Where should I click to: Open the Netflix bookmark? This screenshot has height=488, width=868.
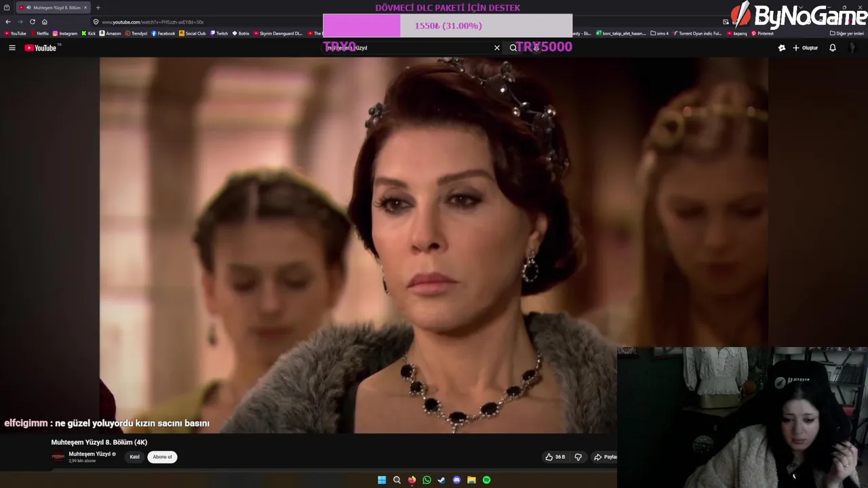click(40, 33)
